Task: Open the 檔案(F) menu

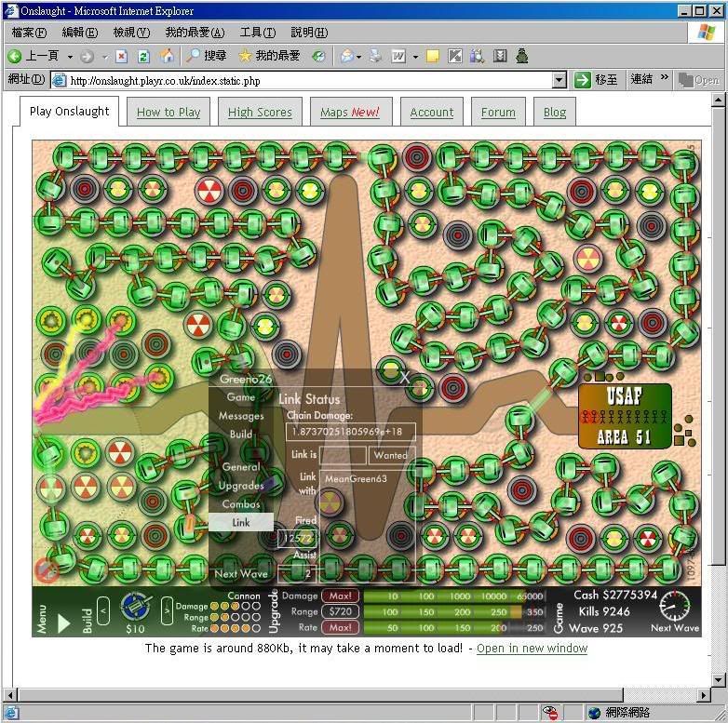Action: [x=29, y=32]
